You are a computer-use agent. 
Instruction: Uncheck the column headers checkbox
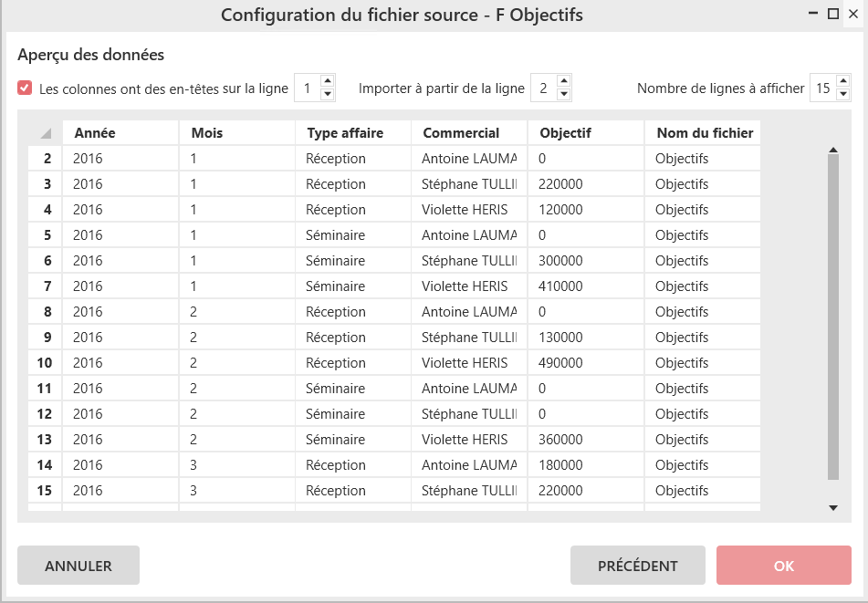click(x=25, y=88)
